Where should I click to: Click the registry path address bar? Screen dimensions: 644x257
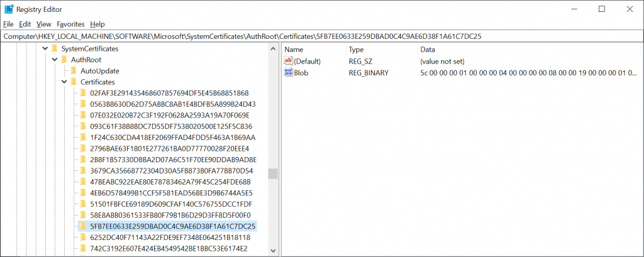coord(322,36)
